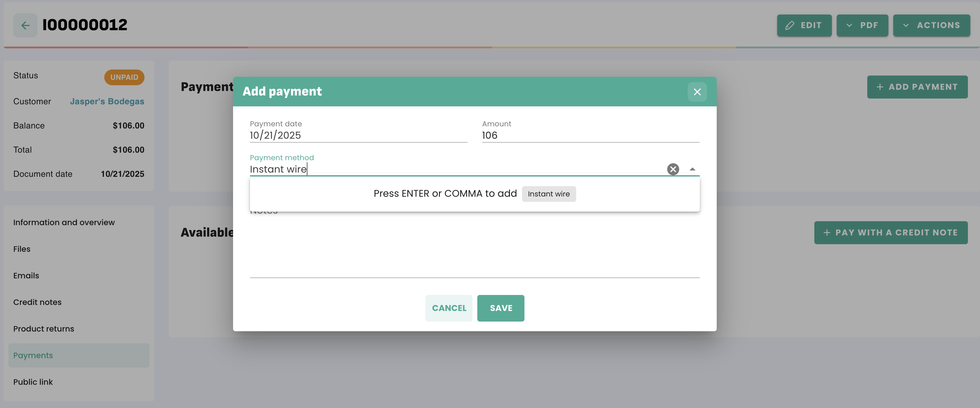Click Pay with a credit note
Image resolution: width=980 pixels, height=408 pixels.
pos(890,233)
